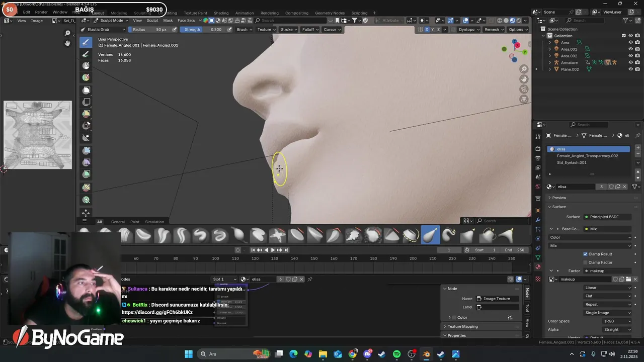Viewport: 644px width, 362px height.
Task: Open the Remesh dropdown
Action: (494, 29)
